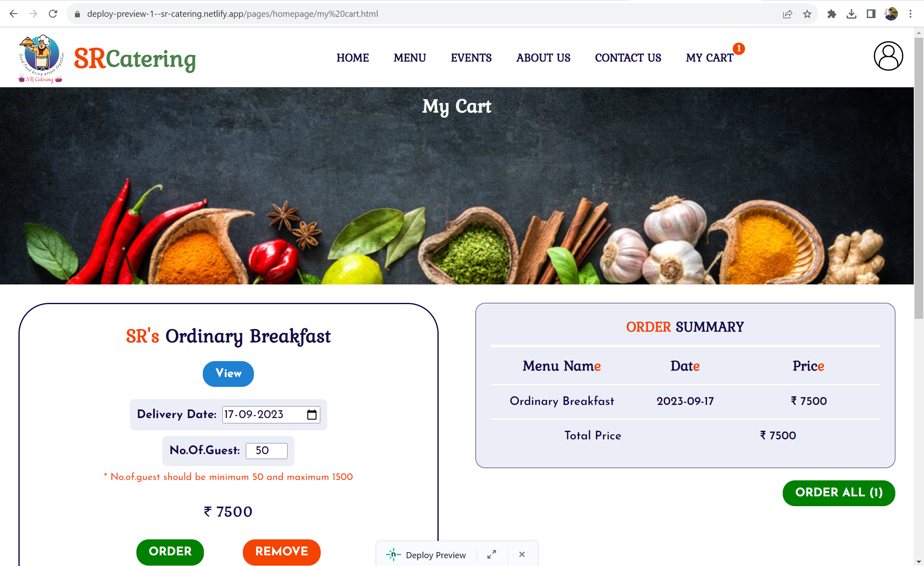This screenshot has height=566, width=924.
Task: Share this page via share icon
Action: (788, 14)
